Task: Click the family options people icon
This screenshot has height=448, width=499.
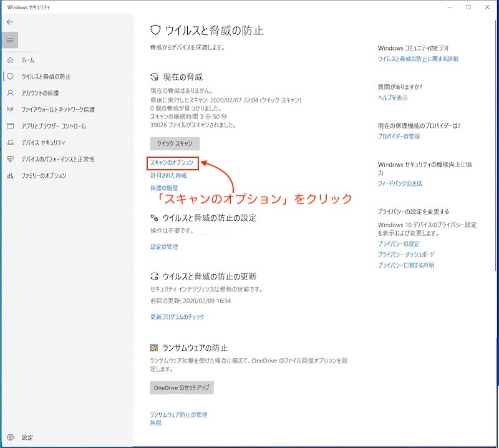Action: coord(11,175)
